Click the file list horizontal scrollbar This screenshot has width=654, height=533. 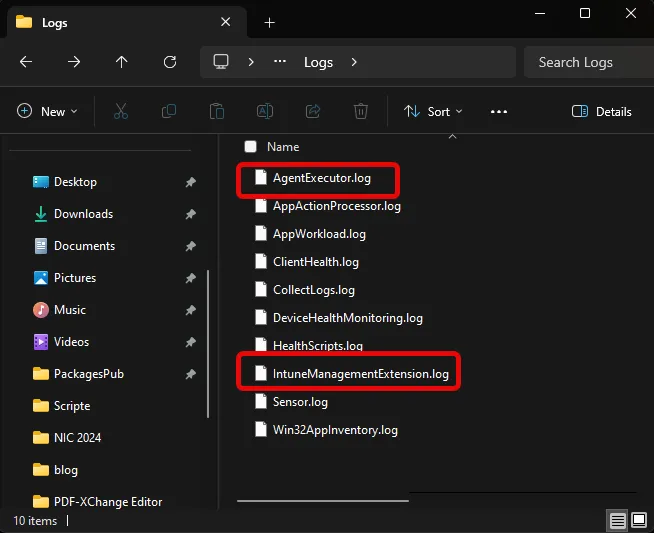tap(323, 501)
